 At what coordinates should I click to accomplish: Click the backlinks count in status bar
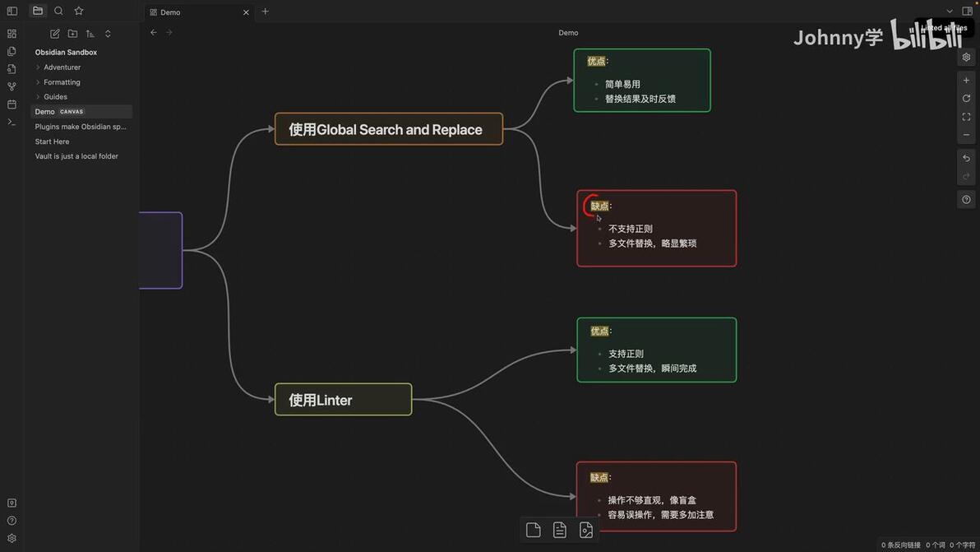click(900, 545)
